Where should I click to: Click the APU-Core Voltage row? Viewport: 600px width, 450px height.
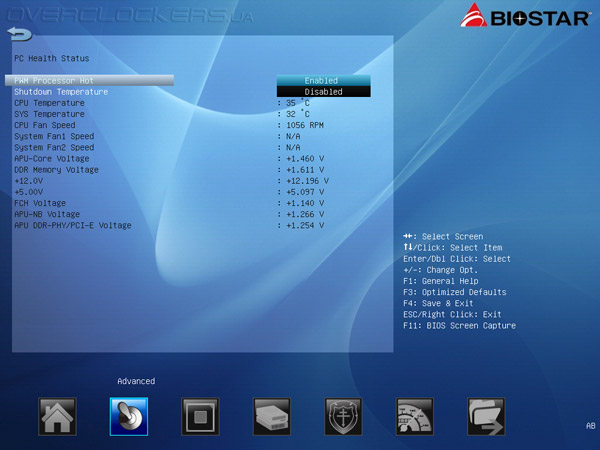[x=168, y=158]
